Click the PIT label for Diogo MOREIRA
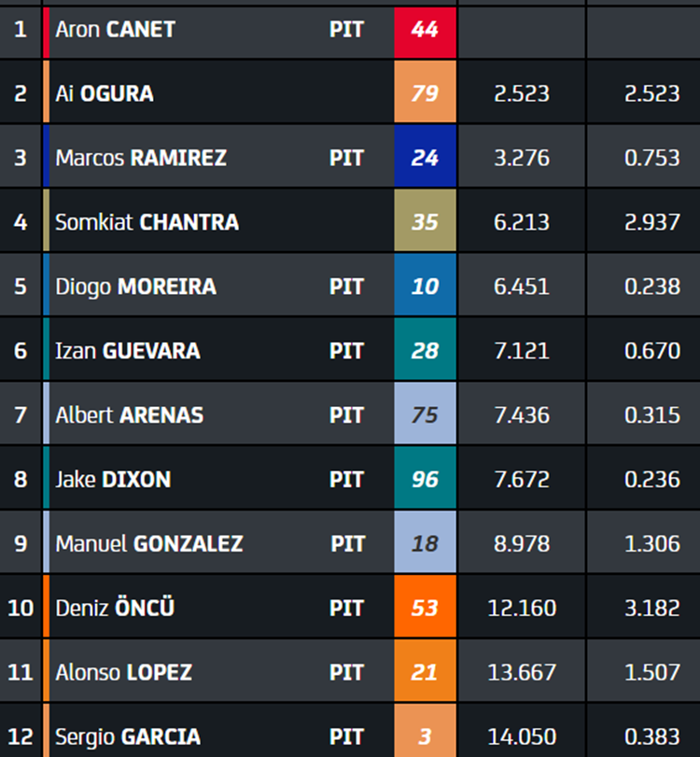The height and width of the screenshot is (757, 700). tap(346, 287)
